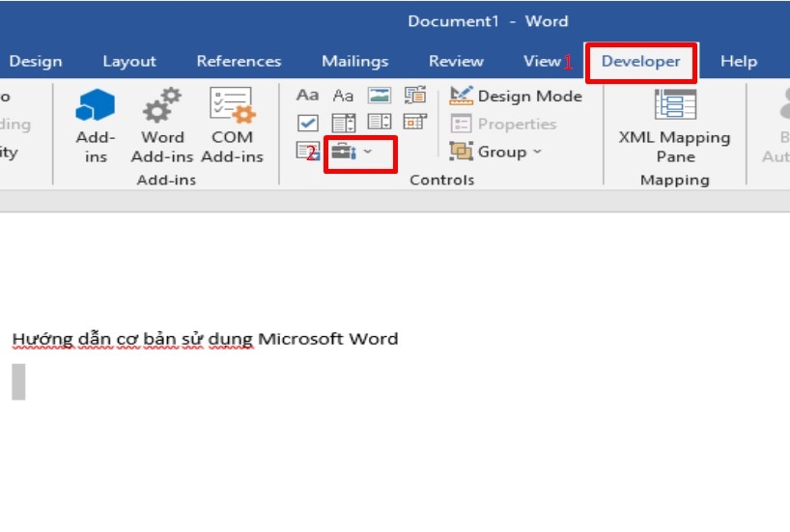This screenshot has width=790, height=532.
Task: Open COM Add-ins dialog
Action: click(x=232, y=126)
